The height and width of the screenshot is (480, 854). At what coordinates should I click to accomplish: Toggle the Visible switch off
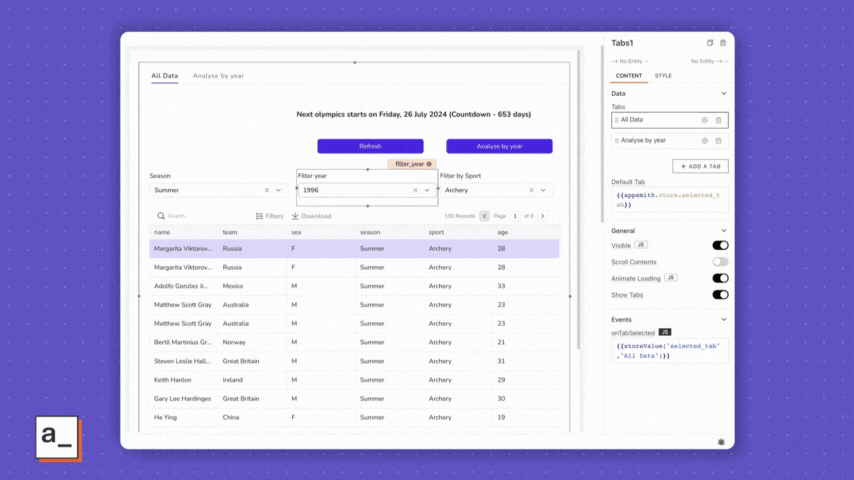pyautogui.click(x=720, y=245)
